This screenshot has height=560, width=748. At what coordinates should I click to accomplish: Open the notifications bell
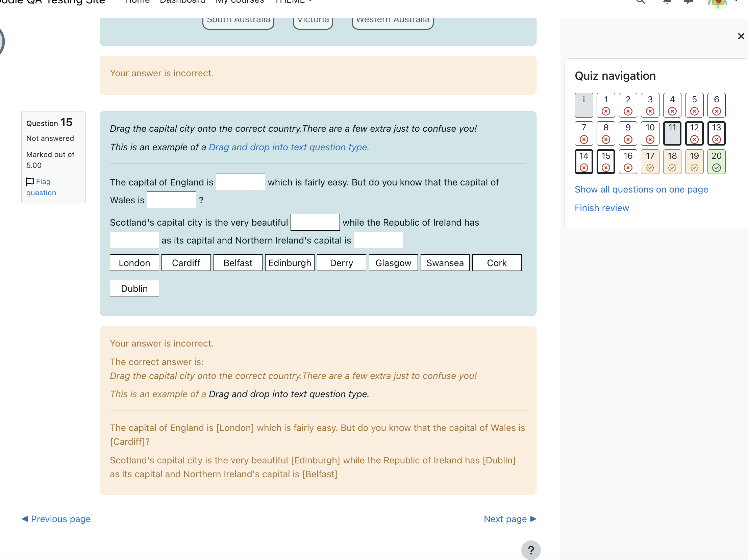pos(667,1)
